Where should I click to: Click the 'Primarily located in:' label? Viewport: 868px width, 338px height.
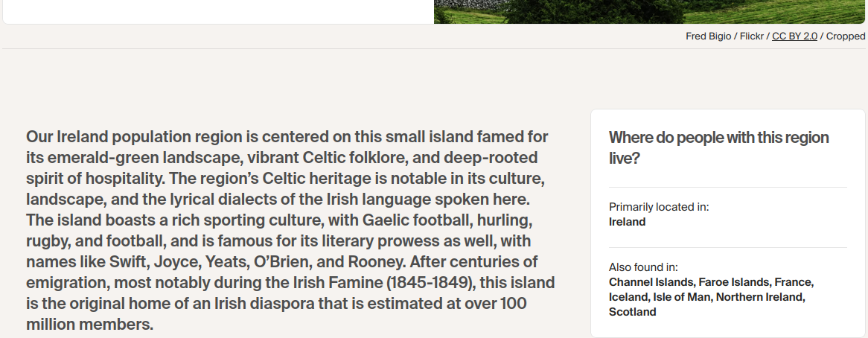pyautogui.click(x=659, y=207)
